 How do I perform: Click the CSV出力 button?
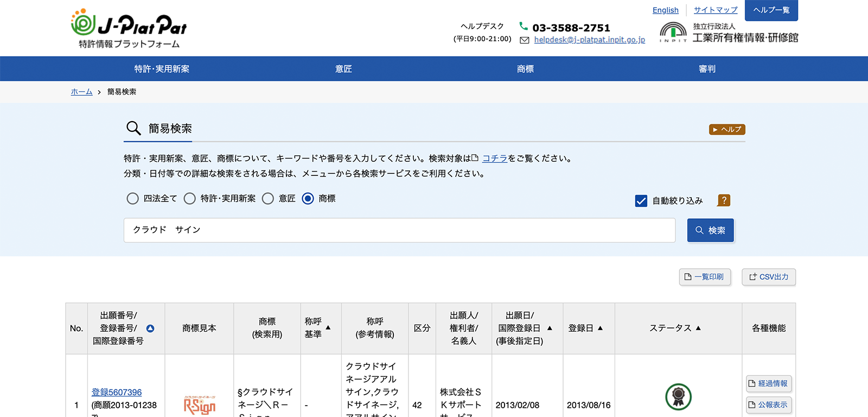[769, 277]
